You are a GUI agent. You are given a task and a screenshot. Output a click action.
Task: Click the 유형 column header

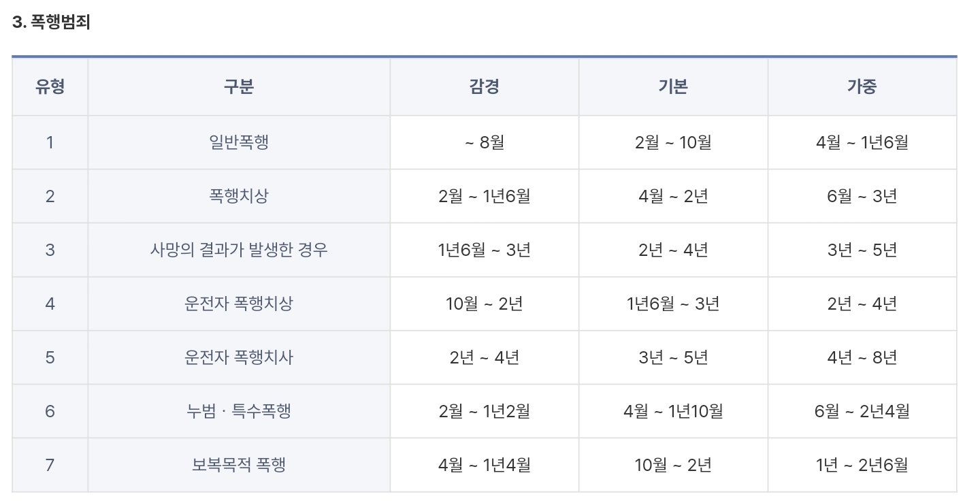coord(50,86)
